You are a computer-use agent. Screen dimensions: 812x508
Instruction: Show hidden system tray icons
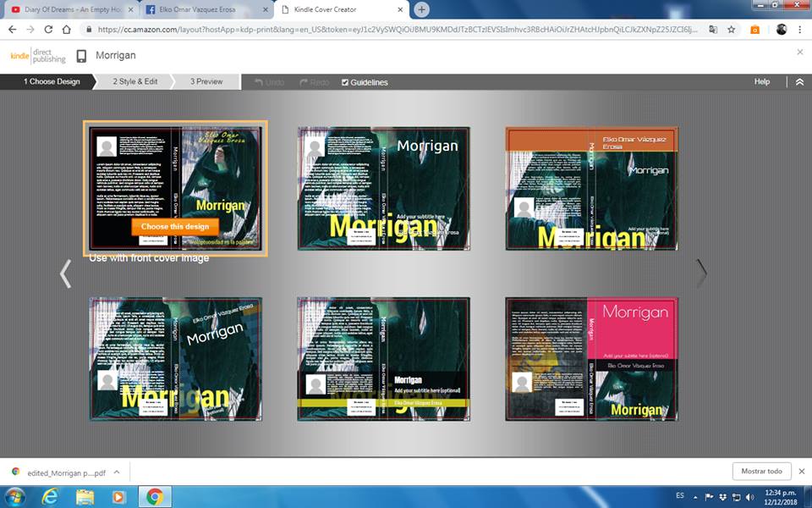(696, 496)
